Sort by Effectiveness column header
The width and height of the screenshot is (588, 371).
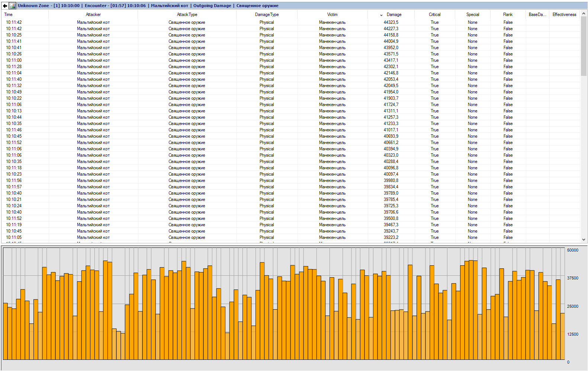click(564, 15)
